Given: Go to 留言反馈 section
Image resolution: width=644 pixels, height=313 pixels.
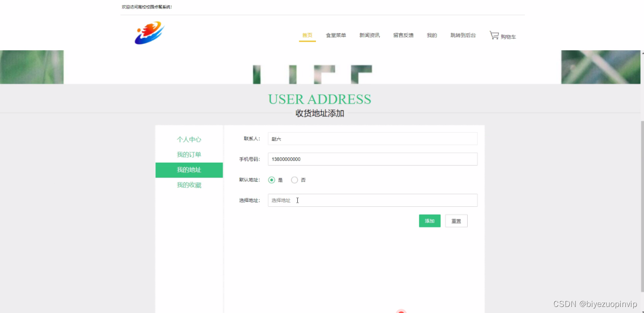Looking at the screenshot, I should pyautogui.click(x=403, y=35).
